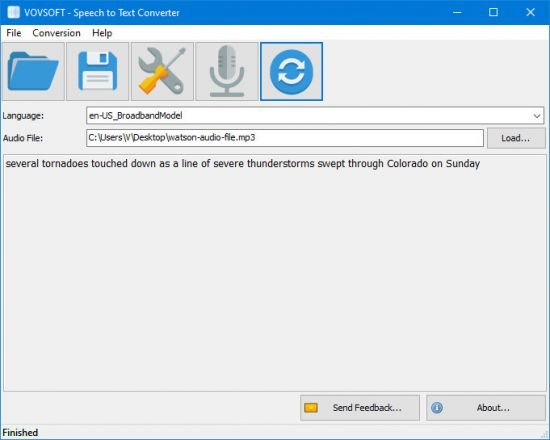Image resolution: width=550 pixels, height=440 pixels.
Task: Open the Conversion menu
Action: tap(56, 33)
